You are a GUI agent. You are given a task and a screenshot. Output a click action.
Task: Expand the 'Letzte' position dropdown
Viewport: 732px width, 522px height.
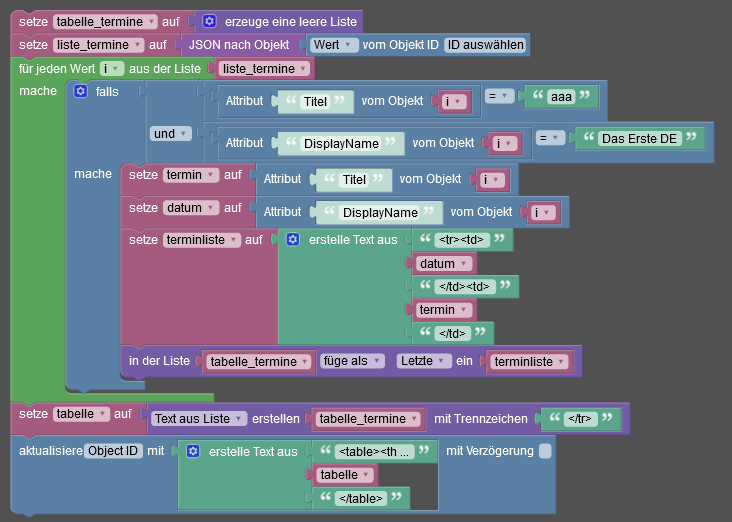[x=423, y=361]
